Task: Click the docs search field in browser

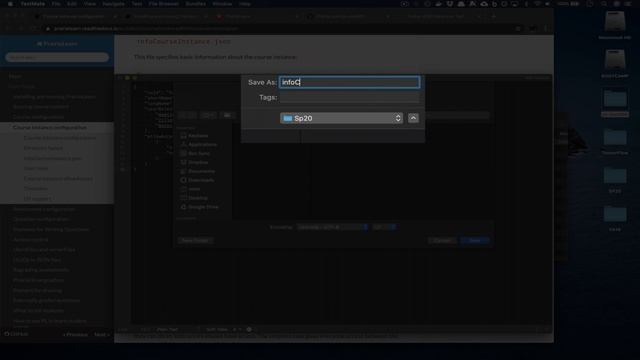Action: point(57,57)
